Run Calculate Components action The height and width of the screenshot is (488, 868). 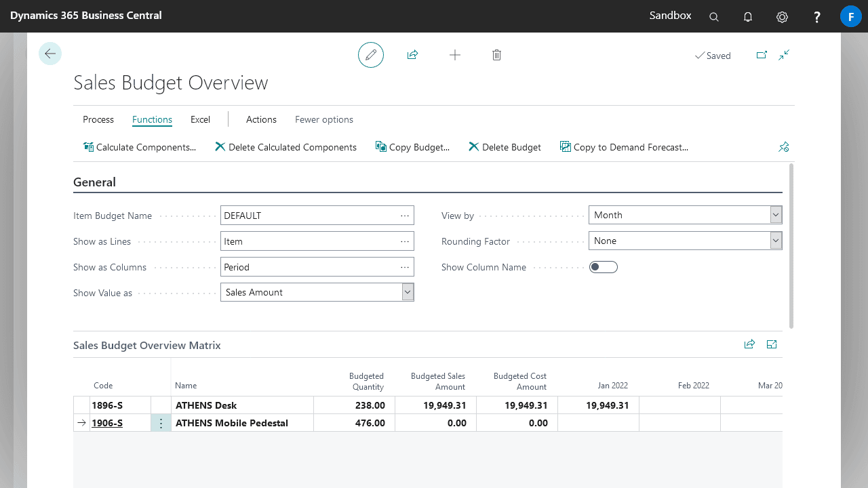point(139,147)
